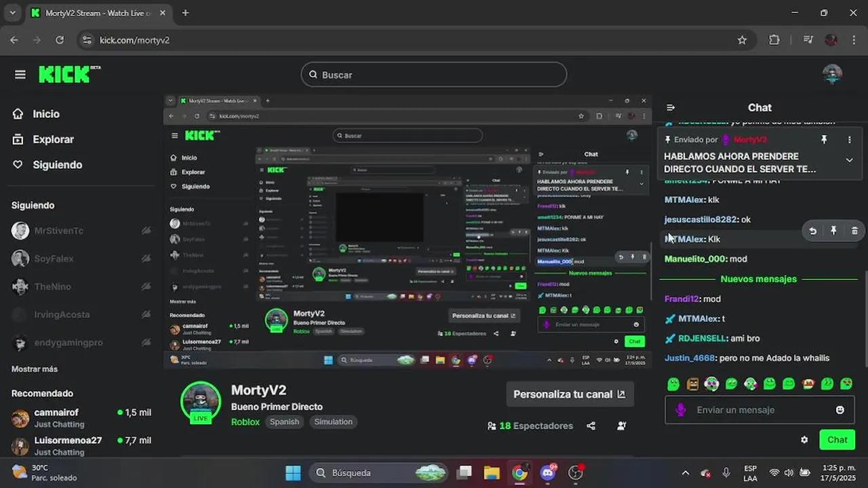Unpin the pinned message via pin icon

(x=824, y=140)
